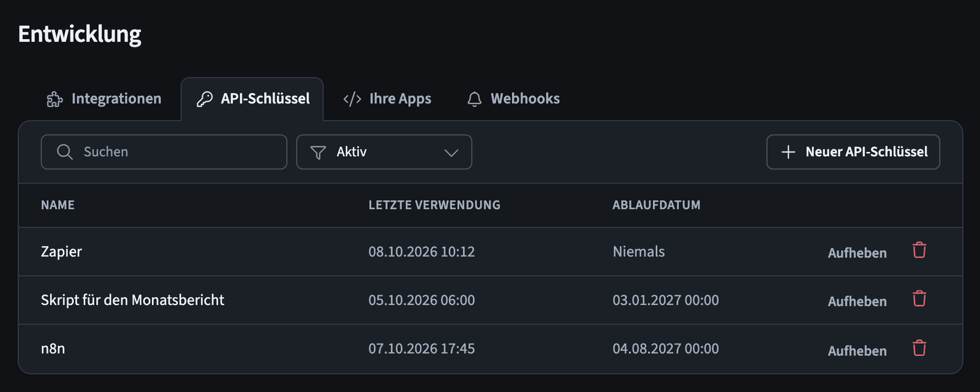980x392 pixels.
Task: Click trash icon for Skript für den Monatsbericht
Action: [919, 298]
